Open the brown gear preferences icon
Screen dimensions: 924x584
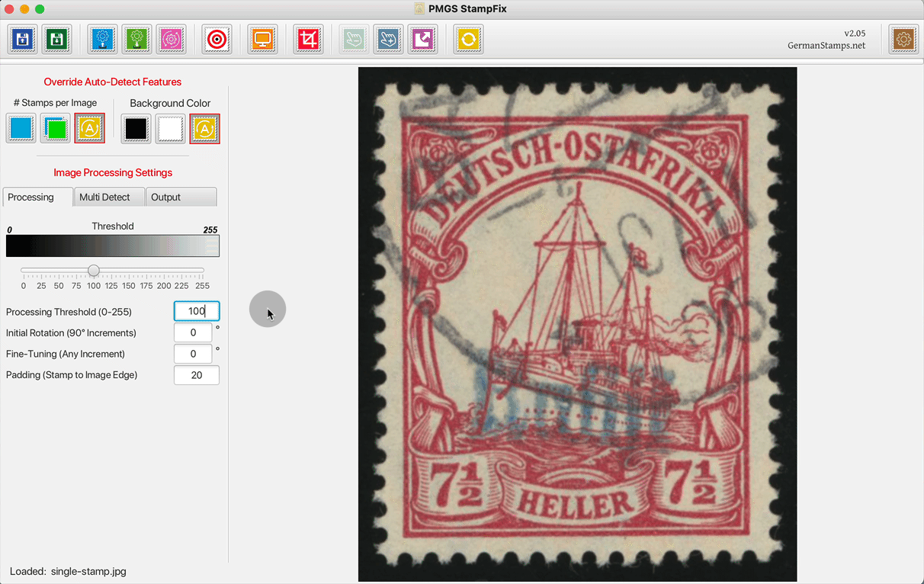904,39
